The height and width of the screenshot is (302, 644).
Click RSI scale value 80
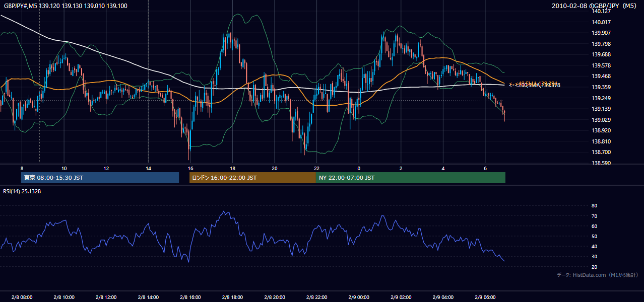(595, 206)
